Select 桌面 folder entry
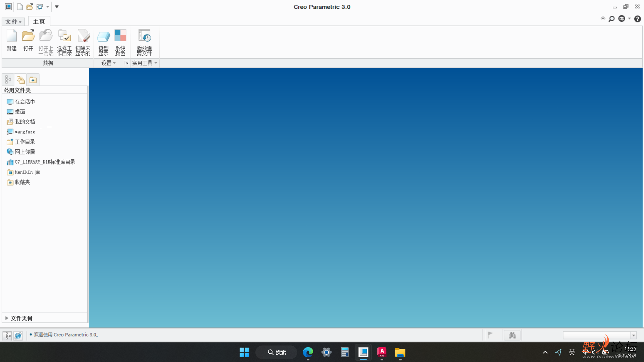Screen dimensions: 644x362 [16, 112]
